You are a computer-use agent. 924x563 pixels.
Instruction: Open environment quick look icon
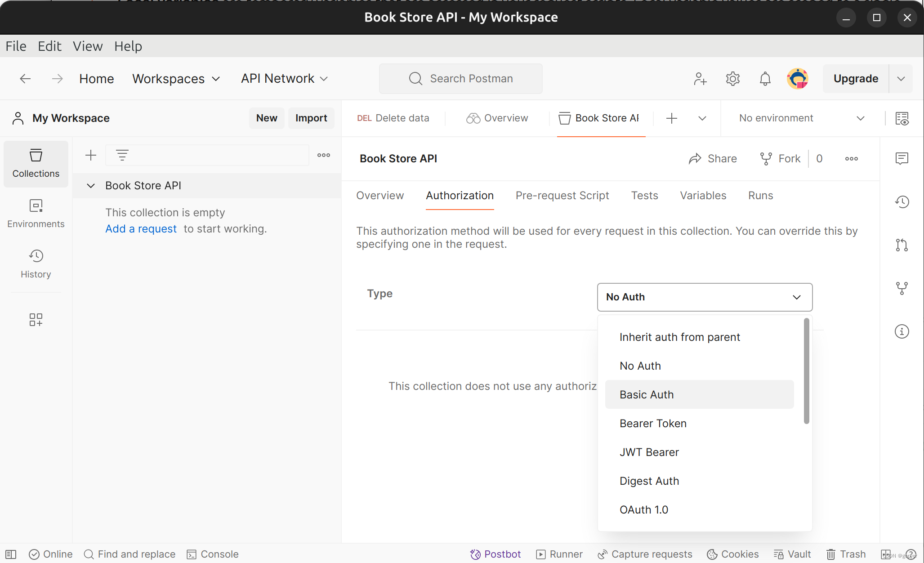click(902, 118)
